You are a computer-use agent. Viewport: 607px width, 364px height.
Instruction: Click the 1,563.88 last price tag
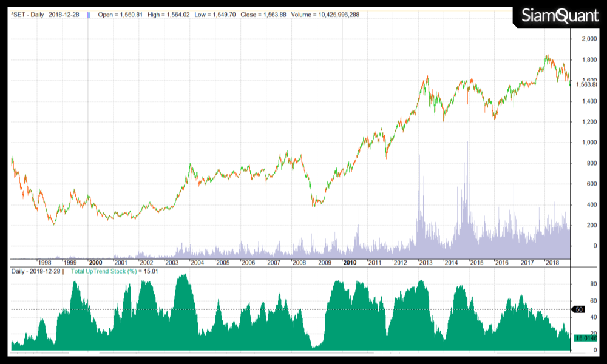click(586, 85)
